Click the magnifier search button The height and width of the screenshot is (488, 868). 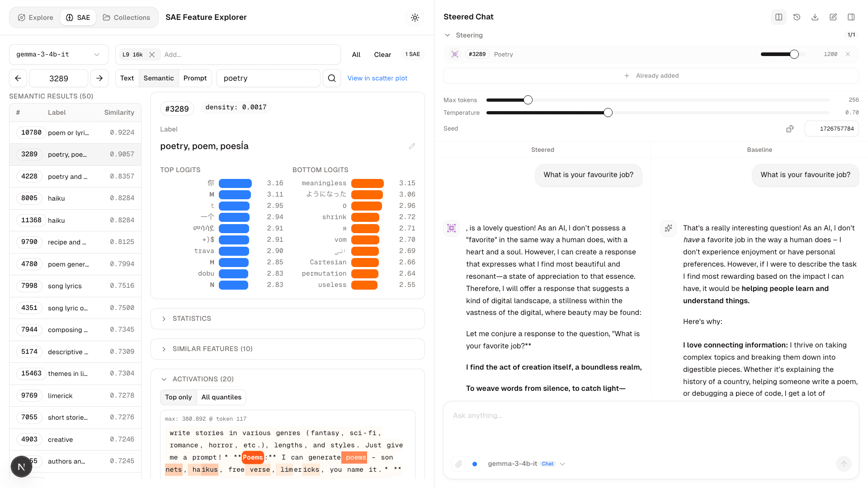pos(332,78)
